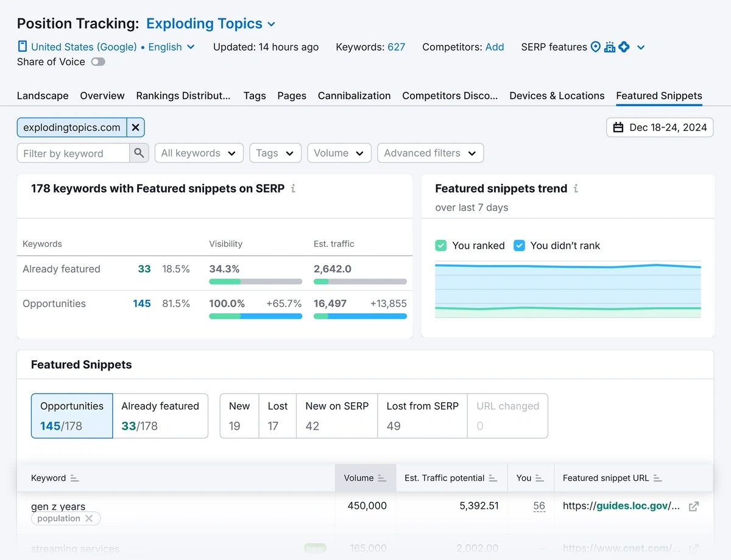The height and width of the screenshot is (560, 731).
Task: Click the Keywords count 627 link
Action: [396, 47]
